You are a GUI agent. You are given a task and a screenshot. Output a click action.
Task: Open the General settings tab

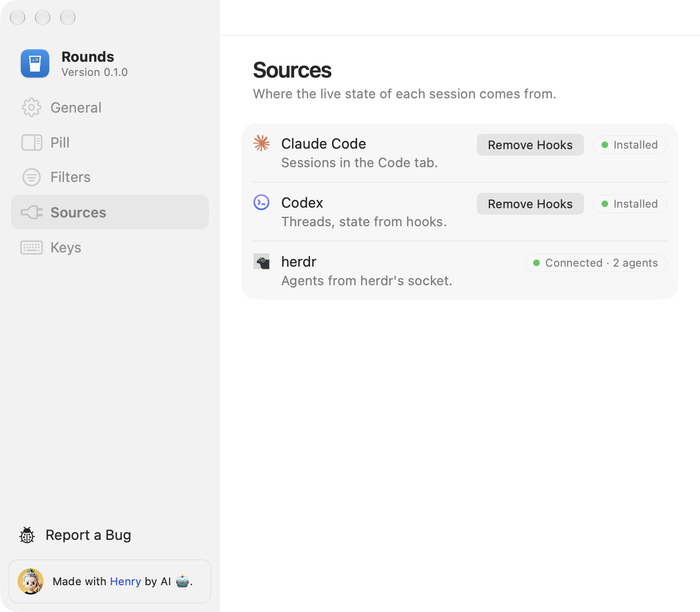click(110, 108)
